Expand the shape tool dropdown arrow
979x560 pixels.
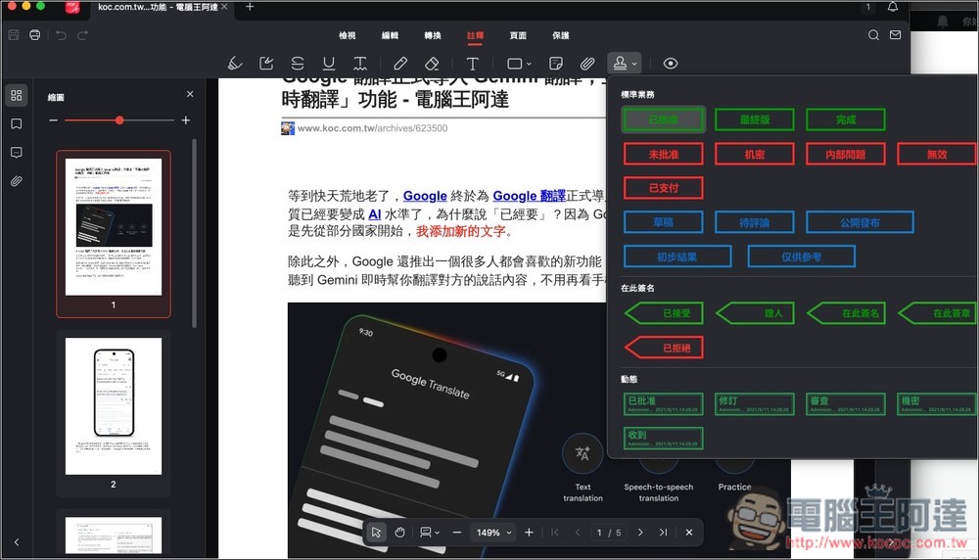coord(529,64)
